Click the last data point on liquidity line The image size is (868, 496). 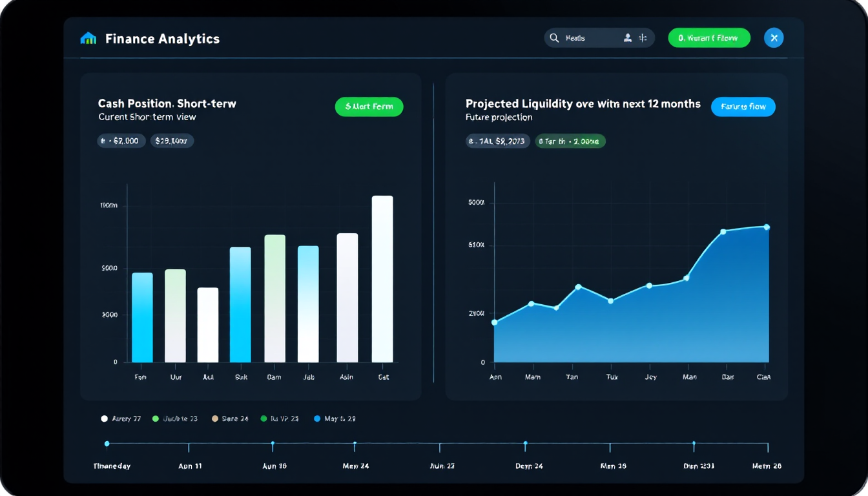(x=767, y=227)
